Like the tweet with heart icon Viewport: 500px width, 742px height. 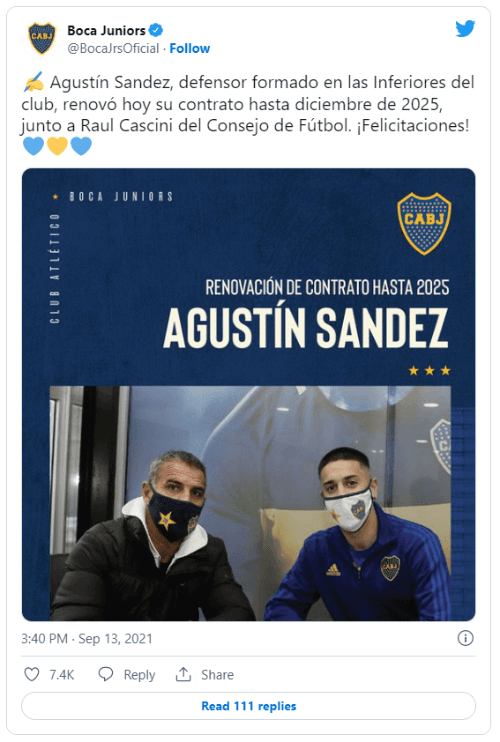pos(32,674)
